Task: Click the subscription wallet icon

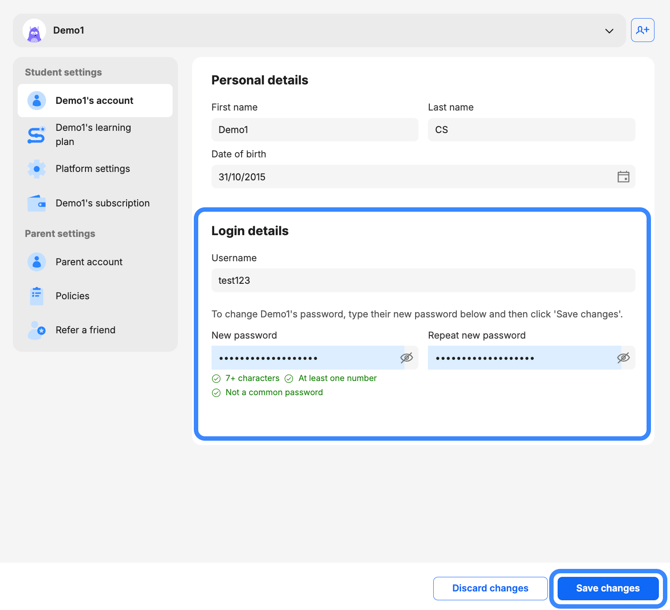Action: click(x=37, y=203)
